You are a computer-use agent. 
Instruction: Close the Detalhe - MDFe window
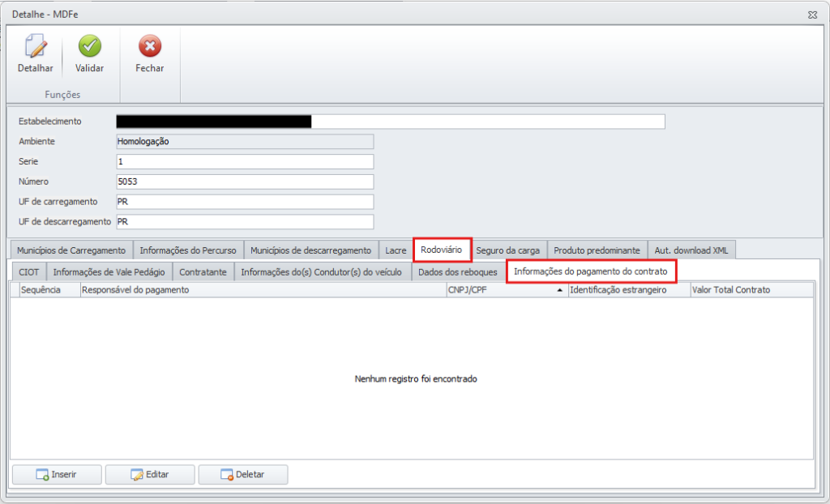coord(811,15)
